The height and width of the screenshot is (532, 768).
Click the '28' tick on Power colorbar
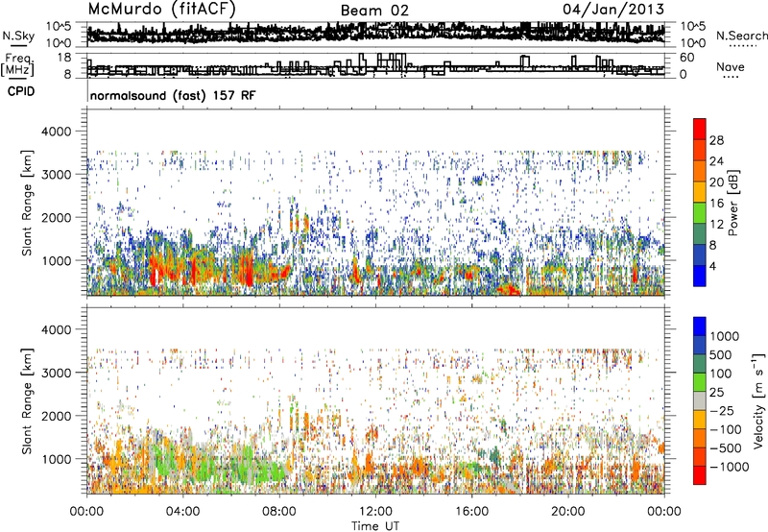(716, 140)
